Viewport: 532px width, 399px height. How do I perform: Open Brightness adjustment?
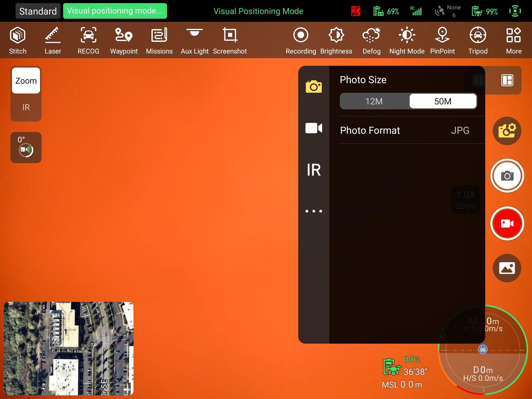pos(336,40)
